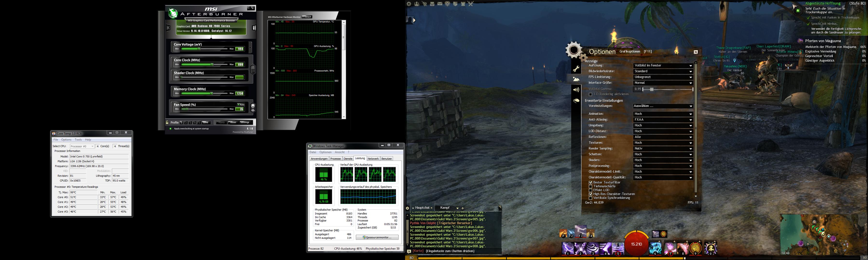868x260 pixels.
Task: Open the guild shield icon
Action: 455,4
